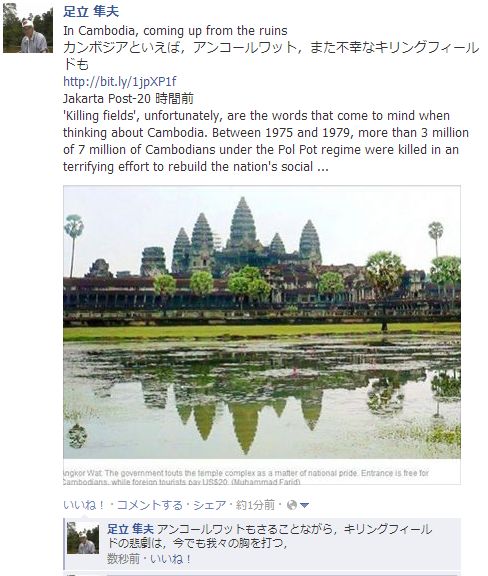Viewport: 488px width, 576px height.
Task: Open the Angkor Wat photo
Action: (262, 322)
